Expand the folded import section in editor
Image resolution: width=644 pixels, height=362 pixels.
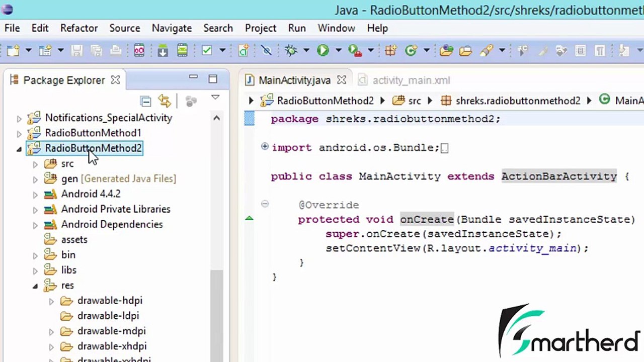265,147
